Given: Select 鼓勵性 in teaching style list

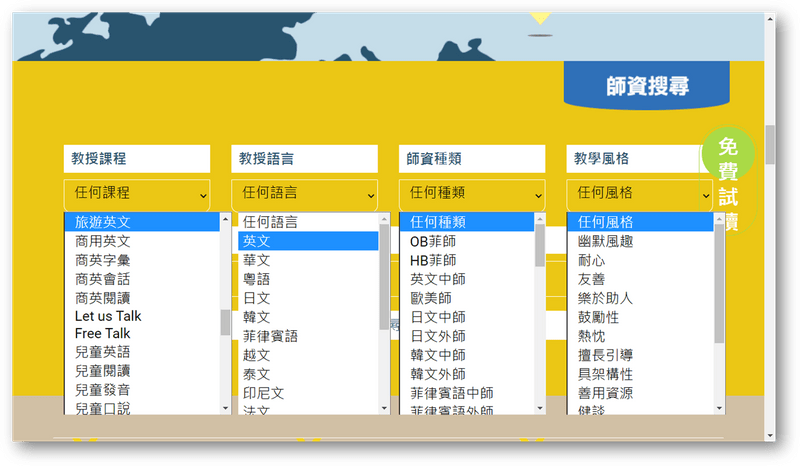Looking at the screenshot, I should tap(598, 316).
